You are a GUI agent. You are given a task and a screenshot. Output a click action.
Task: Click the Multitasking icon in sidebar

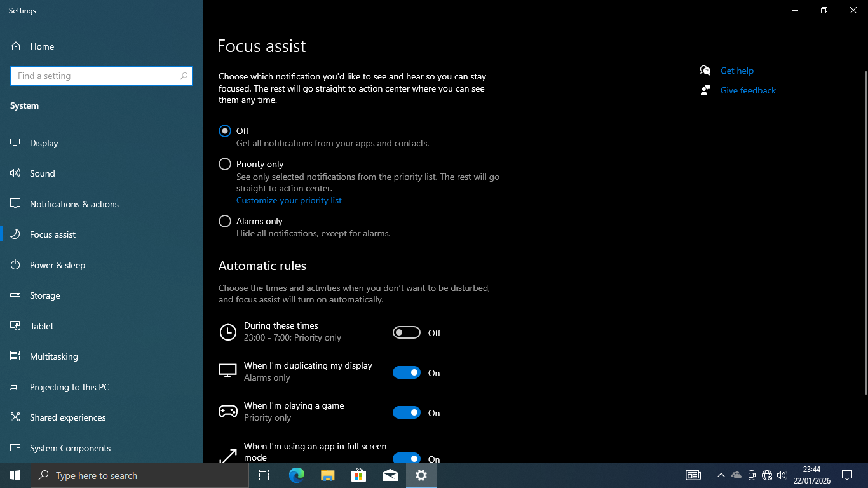coord(16,356)
